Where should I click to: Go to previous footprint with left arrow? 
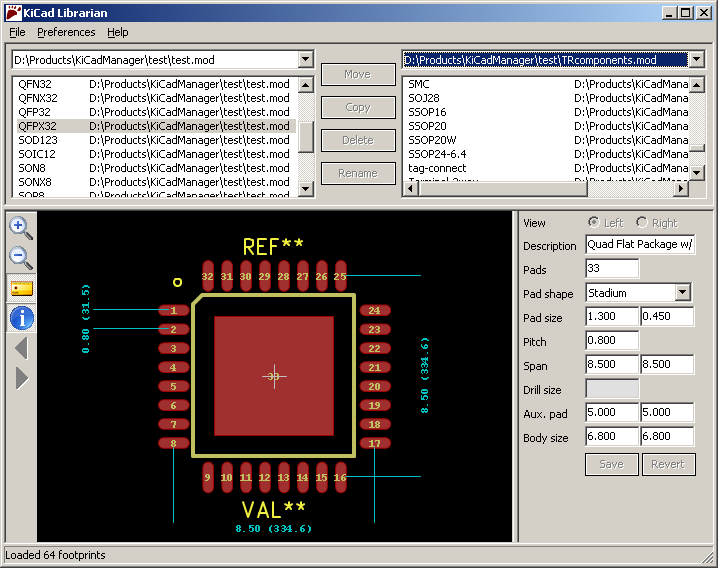coord(21,348)
